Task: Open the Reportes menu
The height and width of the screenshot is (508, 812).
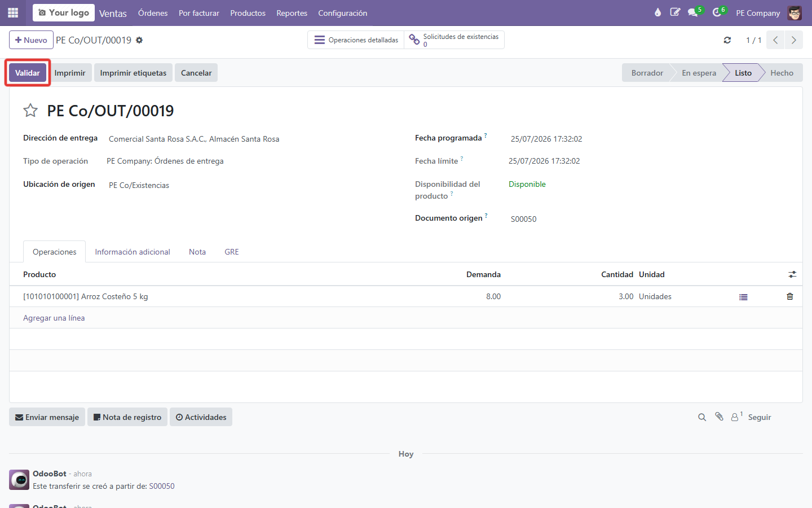Action: point(292,13)
